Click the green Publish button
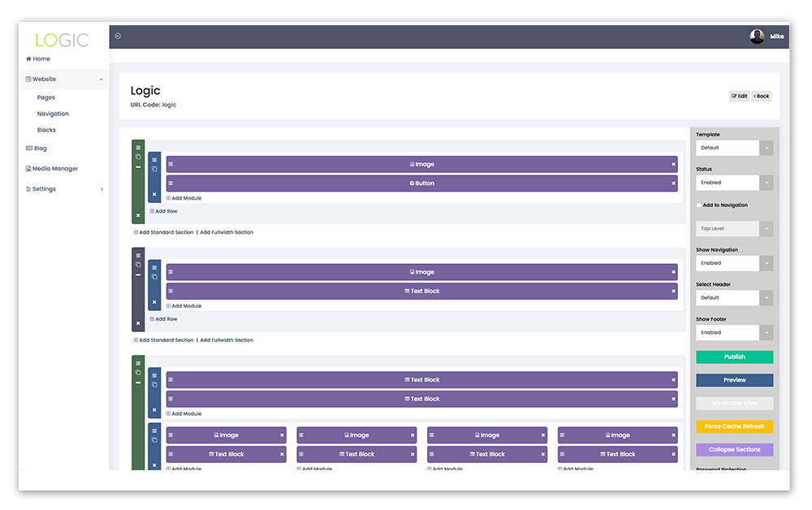This screenshot has width=812, height=510. click(734, 357)
